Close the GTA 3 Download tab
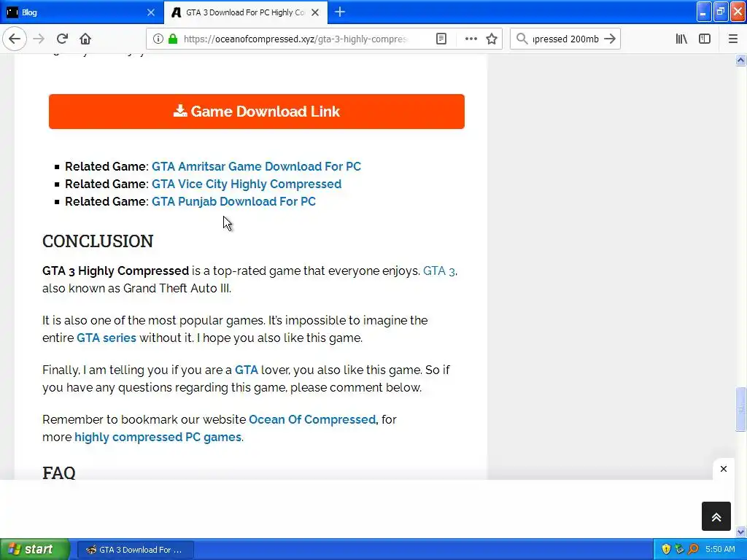Screen dimensions: 747x560 tap(315, 12)
